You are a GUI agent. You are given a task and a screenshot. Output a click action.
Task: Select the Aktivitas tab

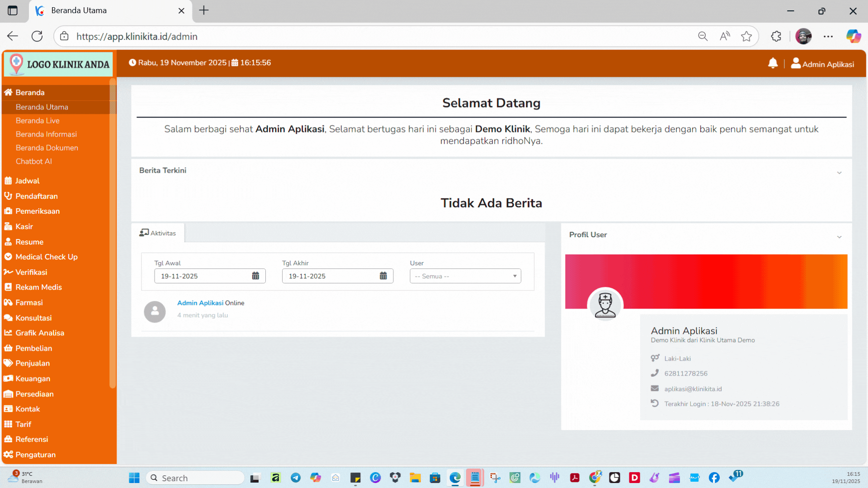tap(158, 233)
